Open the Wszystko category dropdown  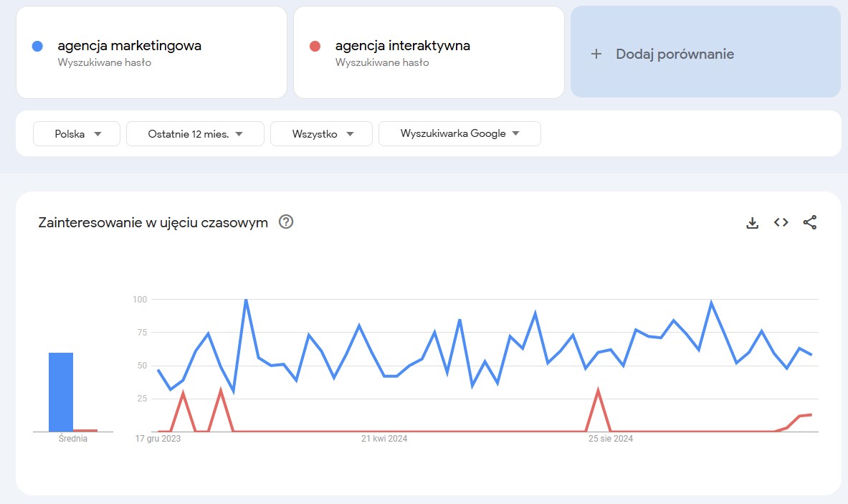point(321,133)
